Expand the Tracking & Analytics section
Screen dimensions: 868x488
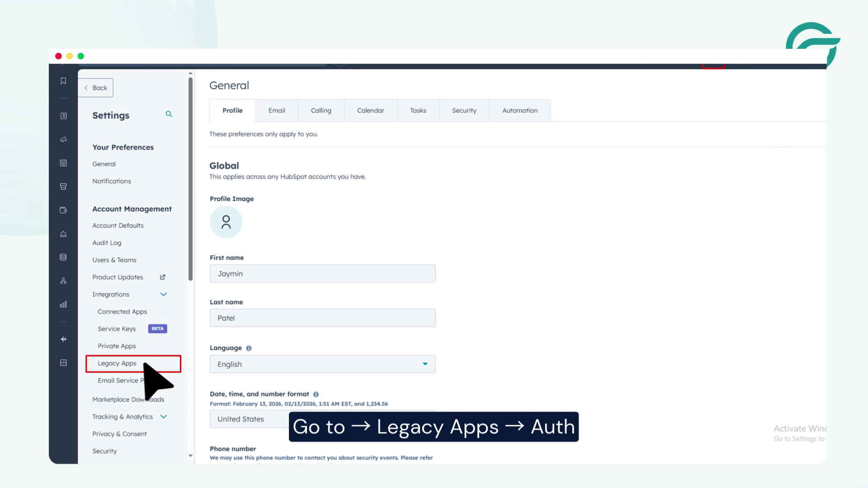pyautogui.click(x=164, y=417)
